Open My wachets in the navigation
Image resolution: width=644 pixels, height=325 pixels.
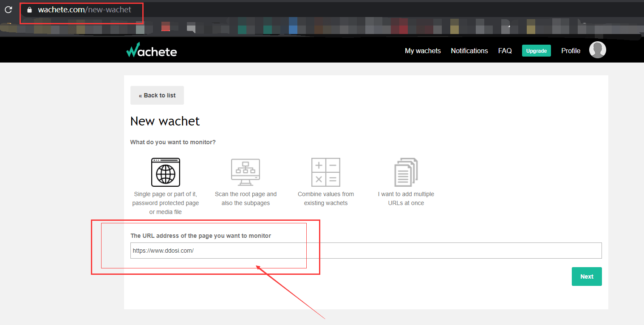(423, 51)
